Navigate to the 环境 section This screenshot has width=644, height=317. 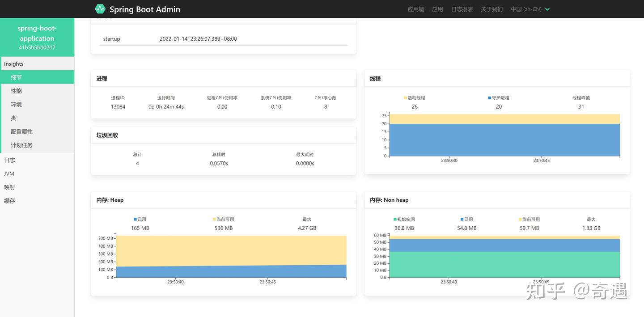coord(16,104)
